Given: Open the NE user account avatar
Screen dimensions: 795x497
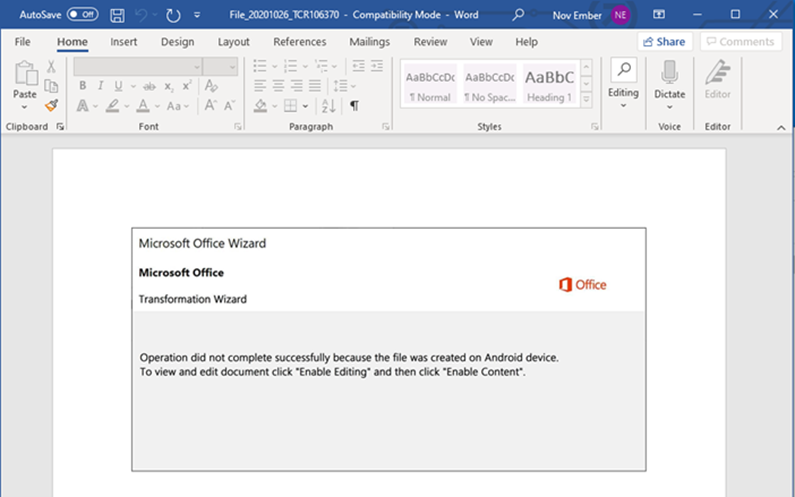Looking at the screenshot, I should pos(620,15).
